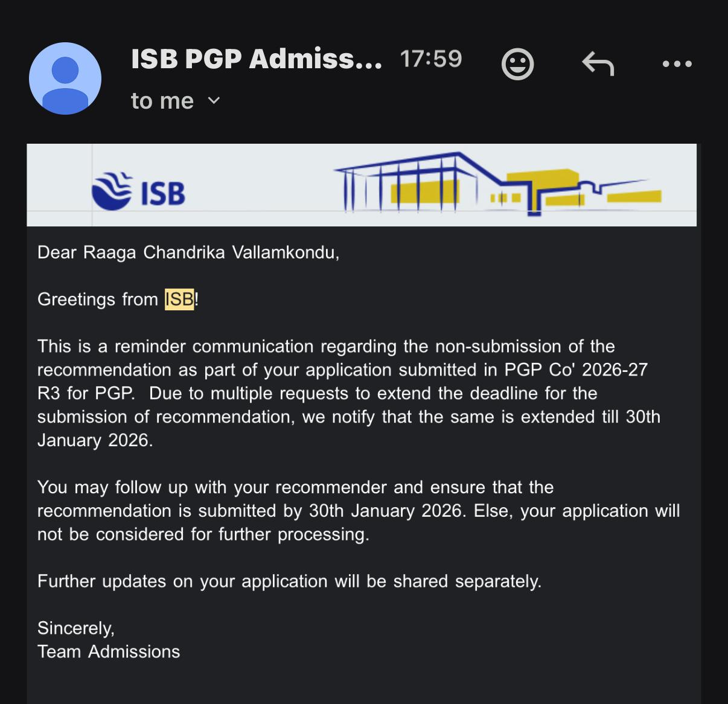Tap the "Team Admissions" signature

[x=109, y=652]
